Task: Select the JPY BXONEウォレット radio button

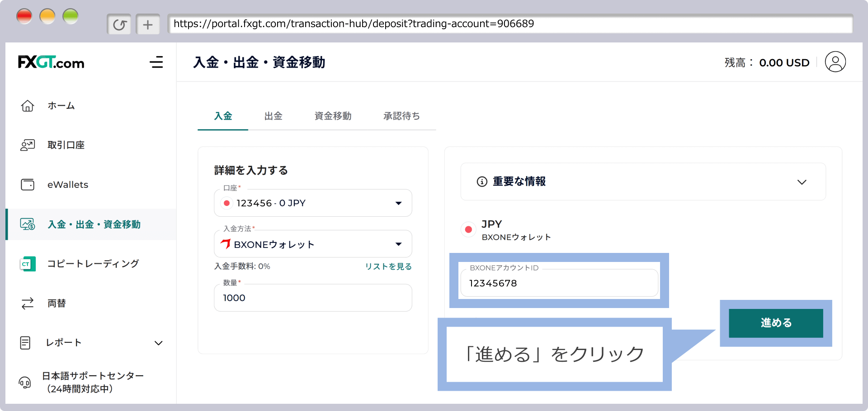Action: pos(468,229)
